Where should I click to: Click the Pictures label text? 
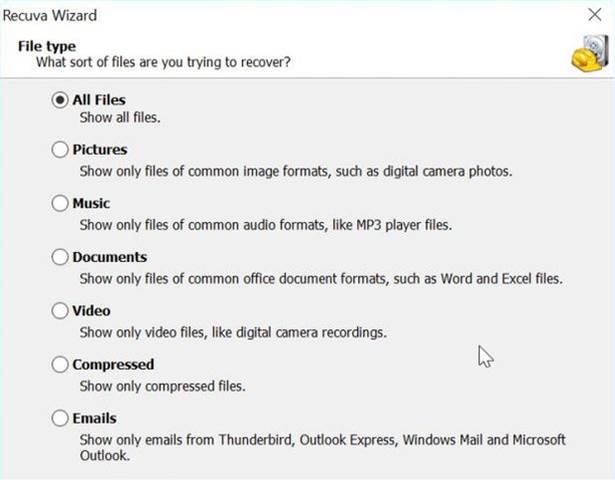pos(100,150)
